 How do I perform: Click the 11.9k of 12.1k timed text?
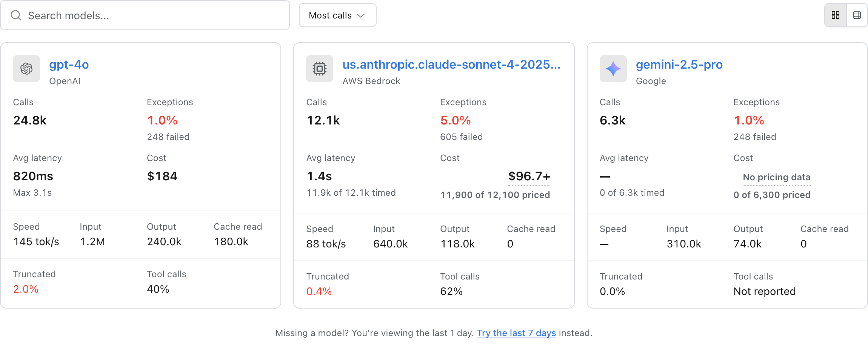[x=351, y=193]
